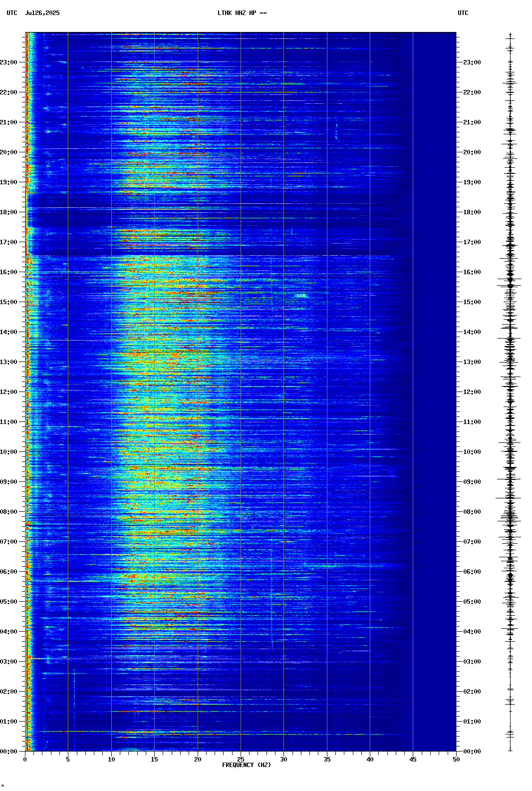Click the 15 Hz frequency tick label
The width and height of the screenshot is (532, 791).
(x=154, y=760)
